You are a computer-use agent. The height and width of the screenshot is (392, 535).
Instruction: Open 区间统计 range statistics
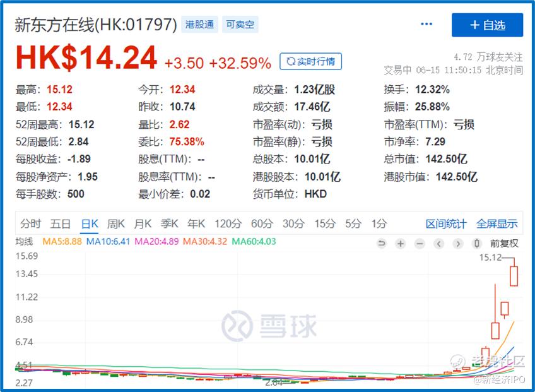pyautogui.click(x=446, y=224)
